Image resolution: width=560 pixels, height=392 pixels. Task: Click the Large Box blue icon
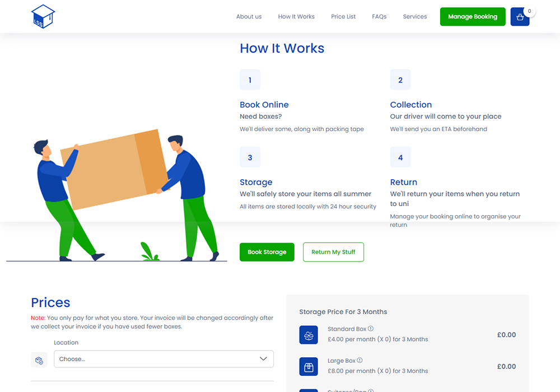point(309,367)
